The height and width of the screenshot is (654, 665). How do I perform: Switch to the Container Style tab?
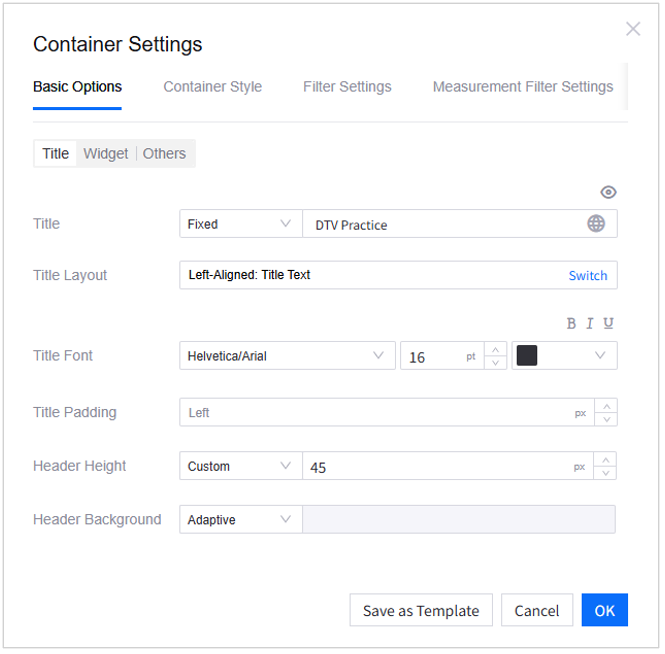[x=212, y=87]
